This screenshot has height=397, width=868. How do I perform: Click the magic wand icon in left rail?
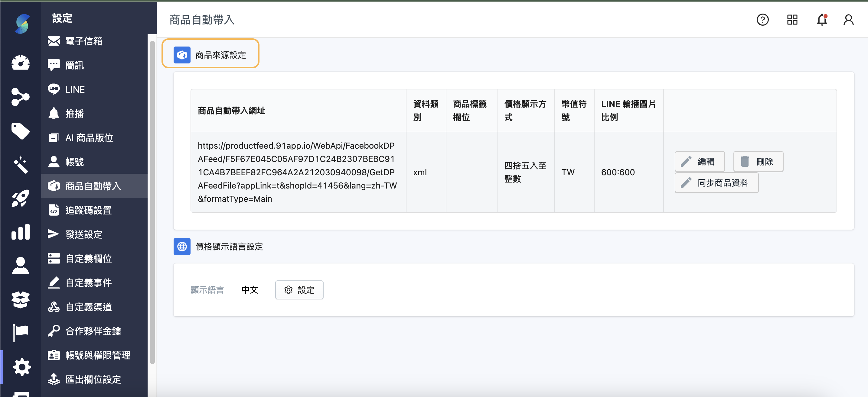[x=21, y=164]
